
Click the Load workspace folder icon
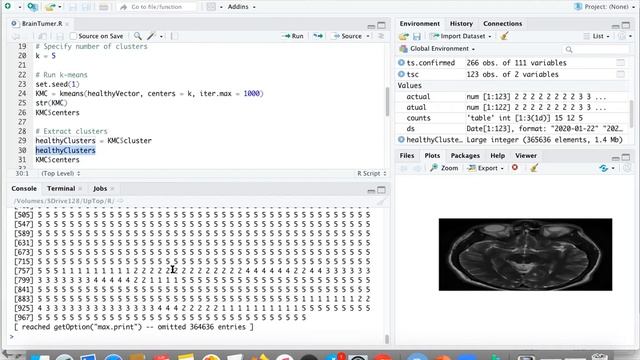coord(404,36)
